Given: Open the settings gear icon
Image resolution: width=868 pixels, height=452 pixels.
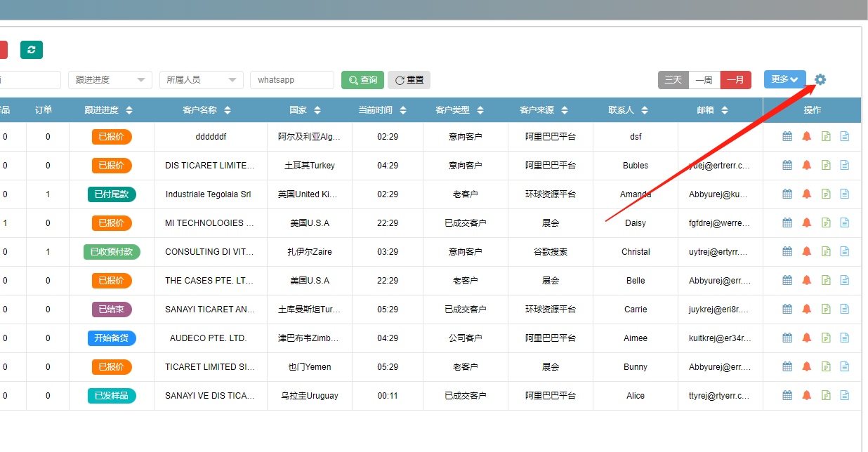Looking at the screenshot, I should pyautogui.click(x=820, y=79).
